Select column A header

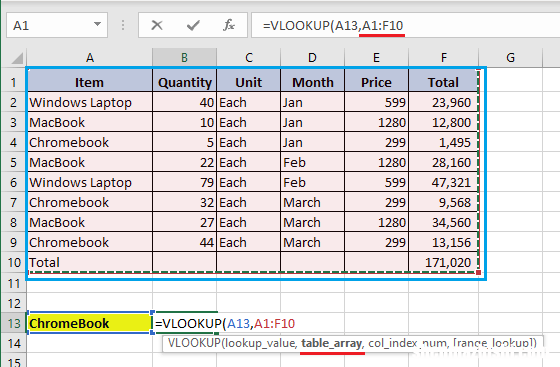coord(90,57)
